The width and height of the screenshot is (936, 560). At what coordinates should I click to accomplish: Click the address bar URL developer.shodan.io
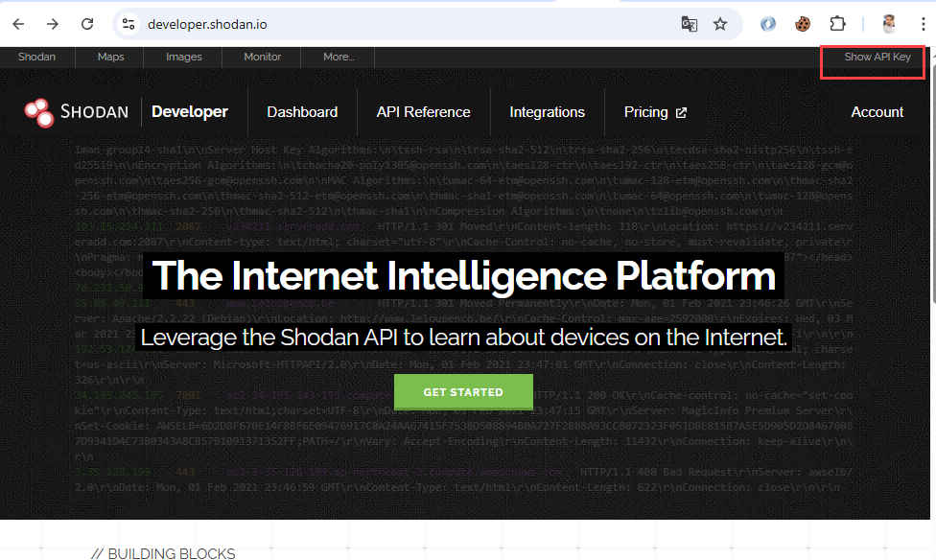(x=207, y=25)
